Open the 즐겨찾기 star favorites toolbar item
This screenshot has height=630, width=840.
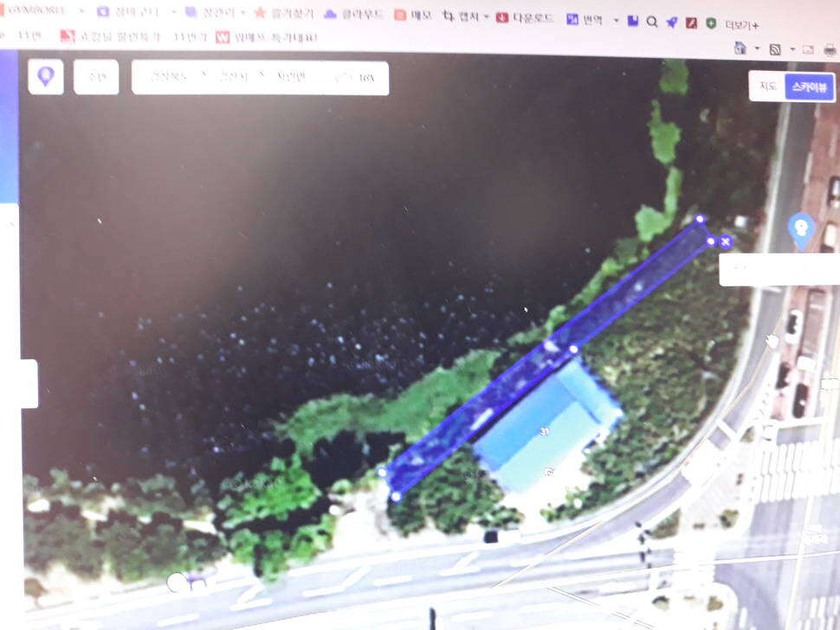point(283,13)
